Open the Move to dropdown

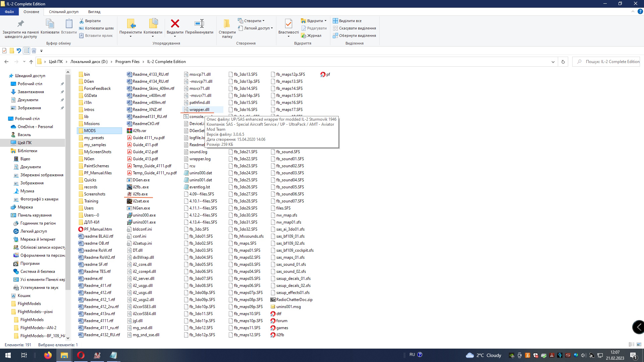(130, 36)
